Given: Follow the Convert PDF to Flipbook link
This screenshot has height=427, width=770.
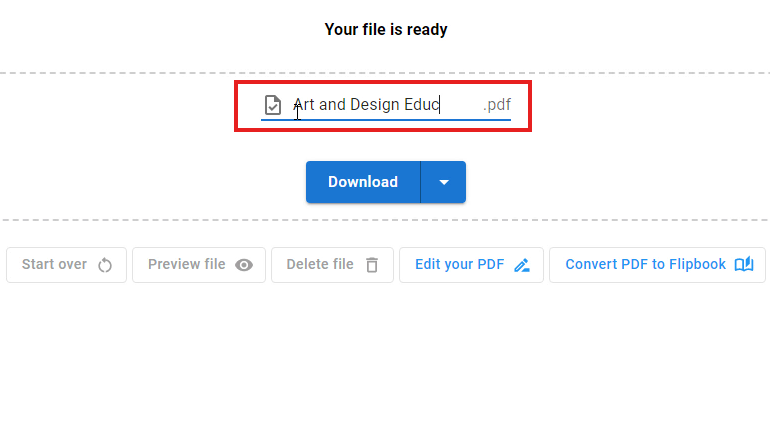Looking at the screenshot, I should [x=645, y=265].
